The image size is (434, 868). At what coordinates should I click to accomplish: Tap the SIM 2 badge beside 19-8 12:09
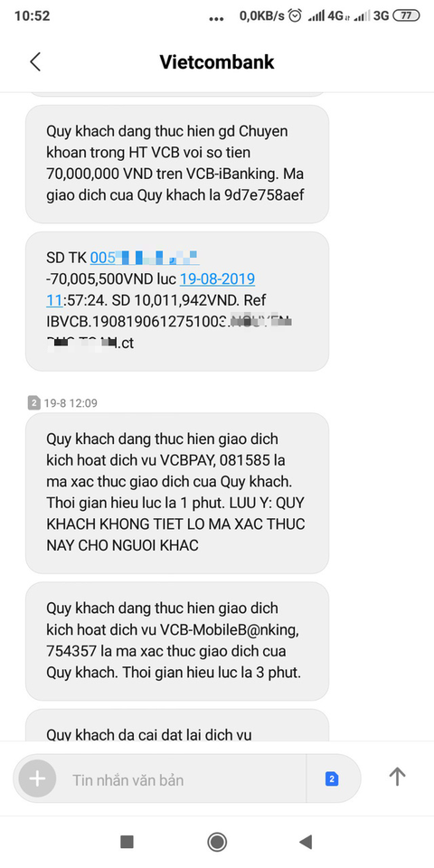(33, 403)
